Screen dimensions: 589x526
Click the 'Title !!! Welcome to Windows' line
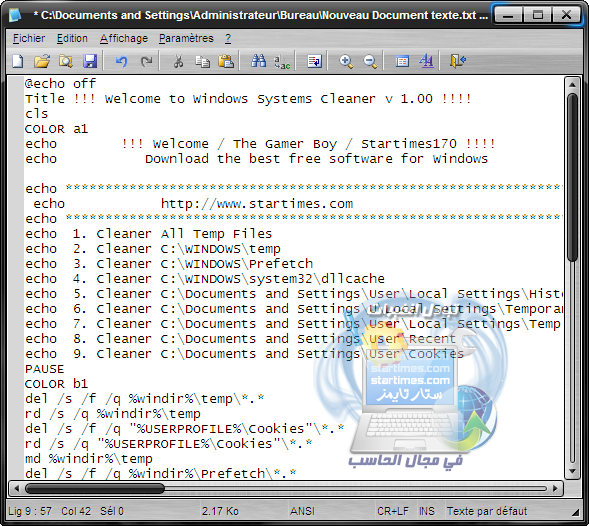(x=248, y=98)
